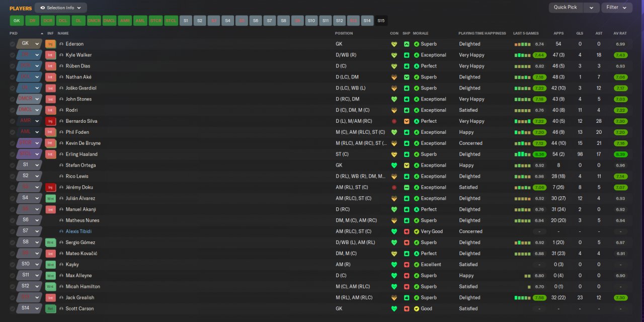Sort by the PKD column arrow
Screen dimensions: 644x322
(x=42, y=33)
